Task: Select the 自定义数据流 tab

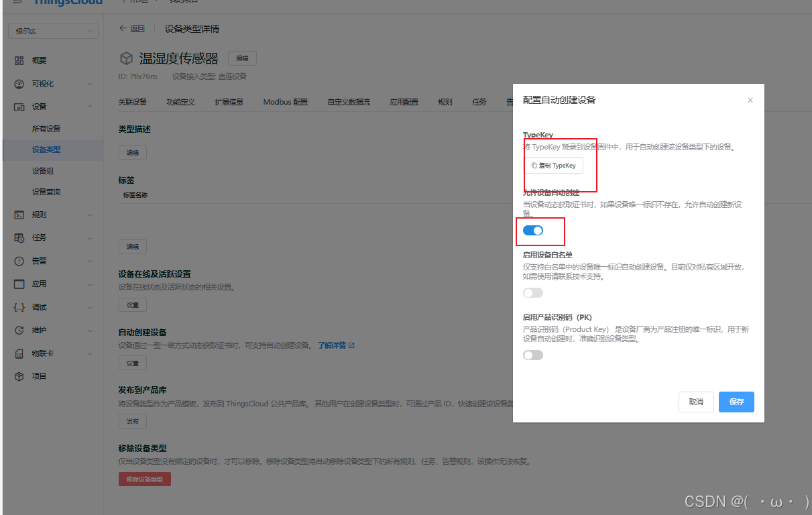Action: [349, 102]
